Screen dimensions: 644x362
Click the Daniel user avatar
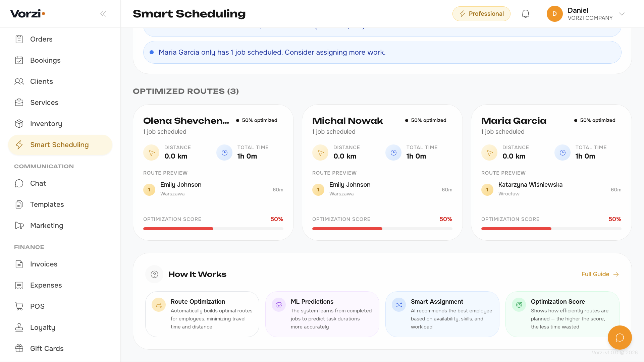coord(554,14)
